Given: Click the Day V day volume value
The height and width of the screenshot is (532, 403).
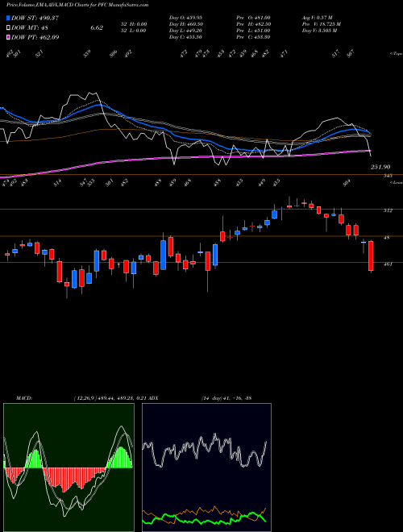Looking at the screenshot, I should [x=319, y=31].
